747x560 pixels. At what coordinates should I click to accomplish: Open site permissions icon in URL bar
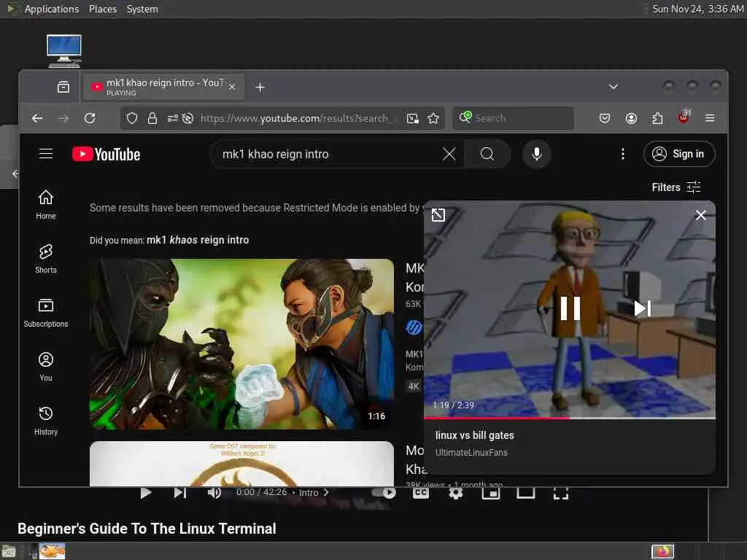point(172,118)
